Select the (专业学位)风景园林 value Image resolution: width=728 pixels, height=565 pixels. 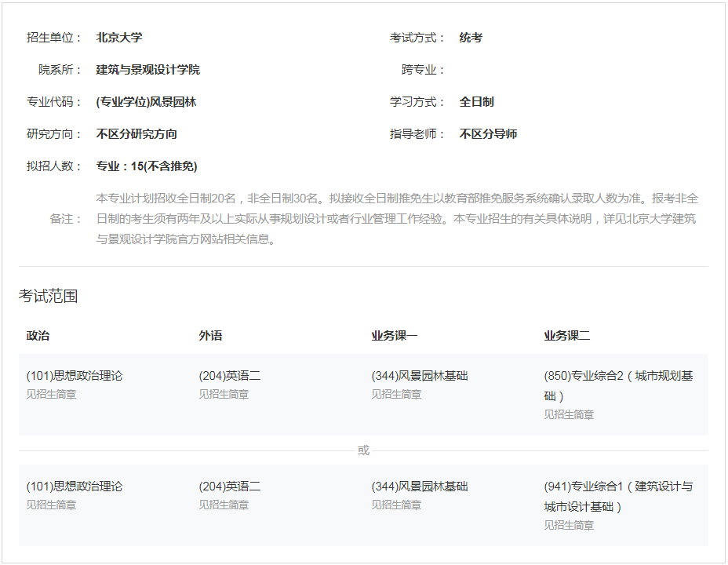pos(146,102)
